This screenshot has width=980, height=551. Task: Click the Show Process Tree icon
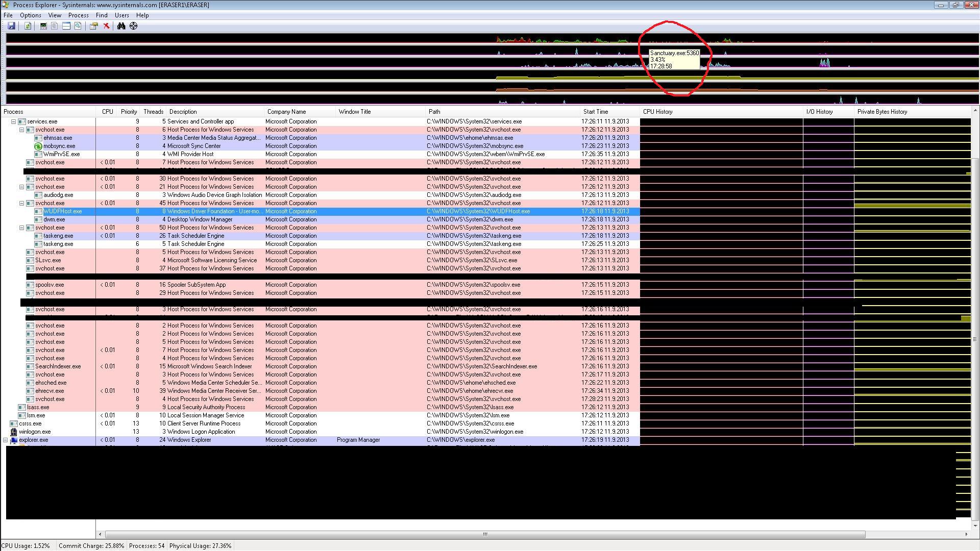coord(55,26)
